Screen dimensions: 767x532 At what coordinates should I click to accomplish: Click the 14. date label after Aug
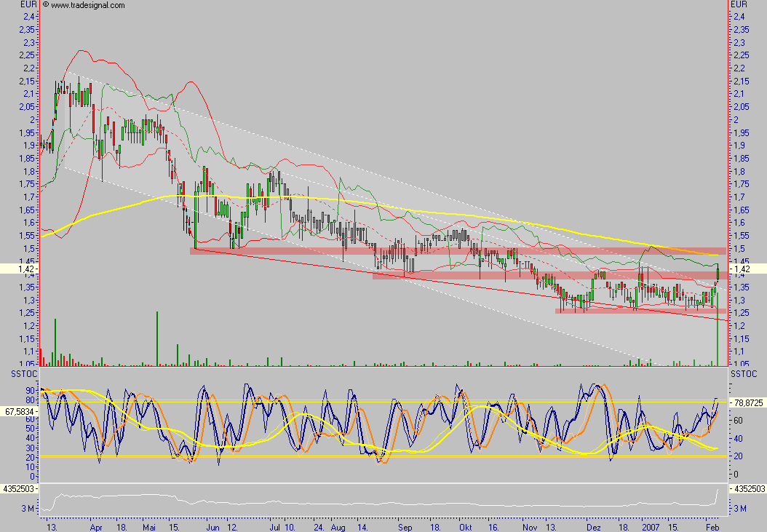coord(362,527)
